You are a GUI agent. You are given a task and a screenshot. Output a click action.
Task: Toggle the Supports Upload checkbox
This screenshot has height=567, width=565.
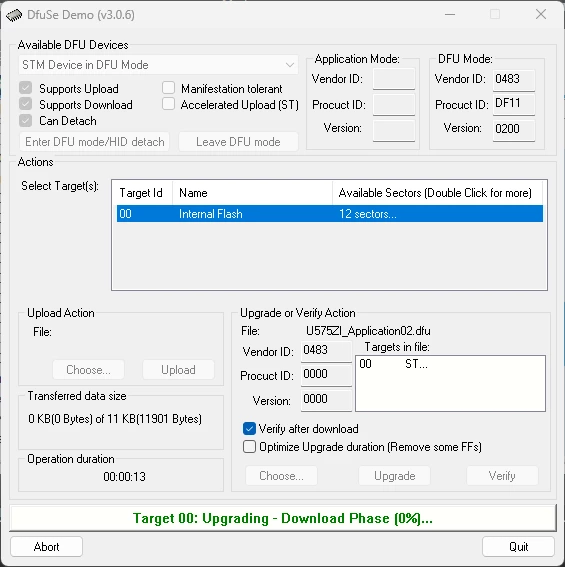[26, 88]
